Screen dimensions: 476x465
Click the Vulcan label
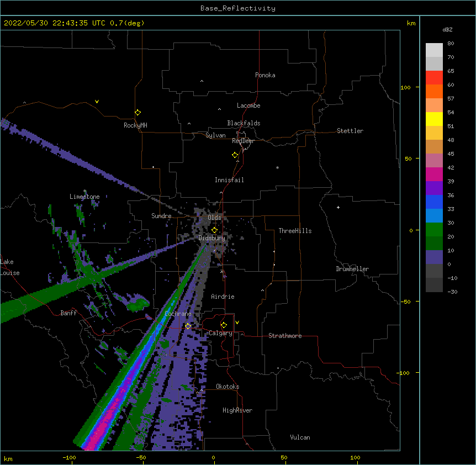(x=300, y=437)
